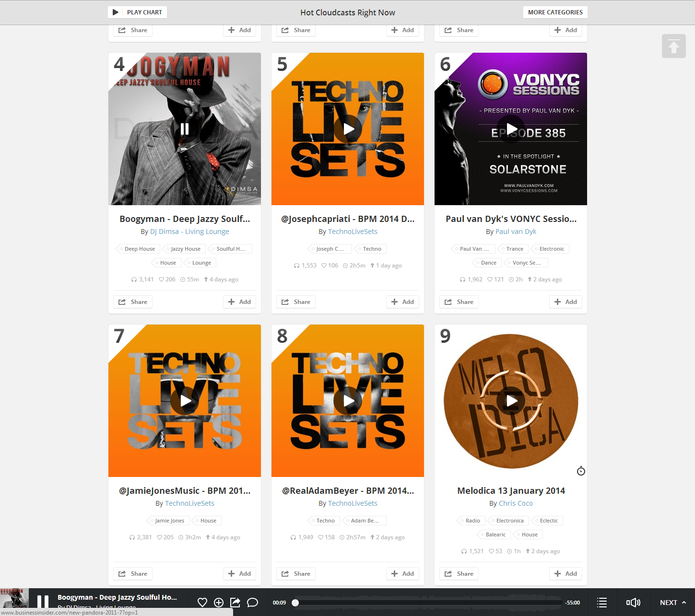The image size is (695, 616).
Task: Share the @Josephcapriati cloudcast
Action: click(296, 302)
